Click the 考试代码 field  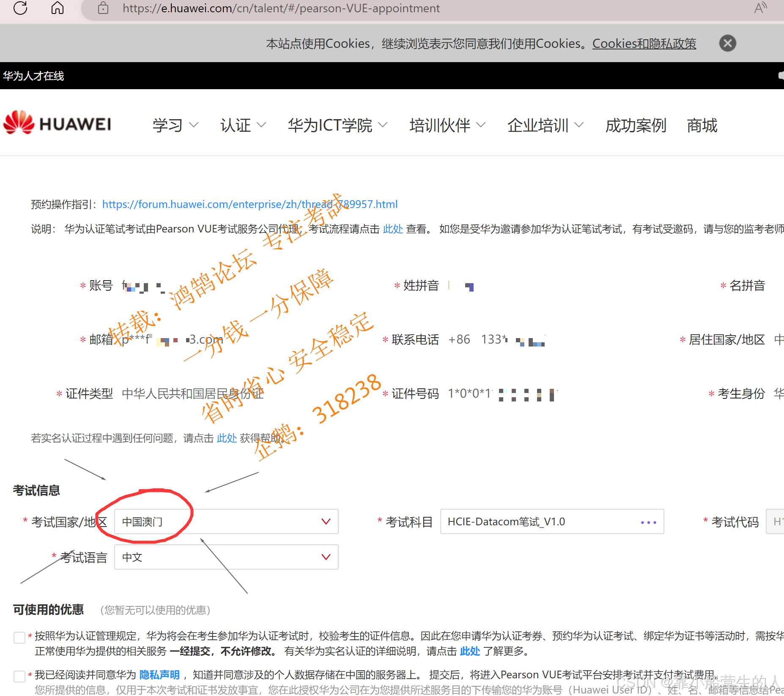click(775, 522)
